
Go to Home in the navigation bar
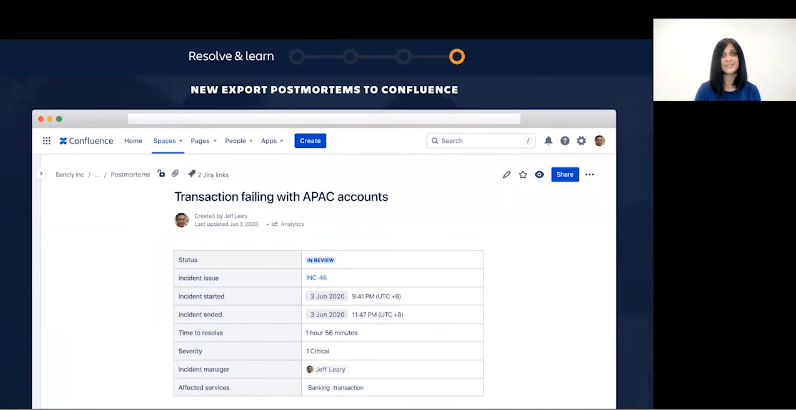[x=133, y=141]
